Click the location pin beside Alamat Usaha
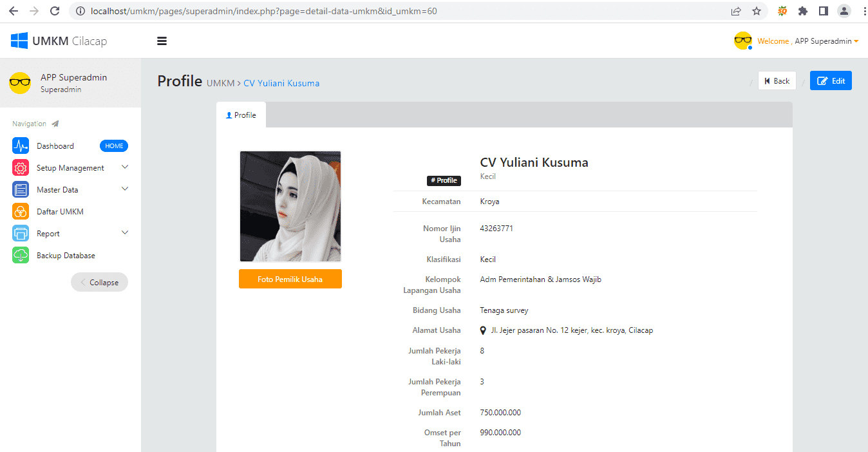Screen dimensions: 868x452 click(x=483, y=330)
